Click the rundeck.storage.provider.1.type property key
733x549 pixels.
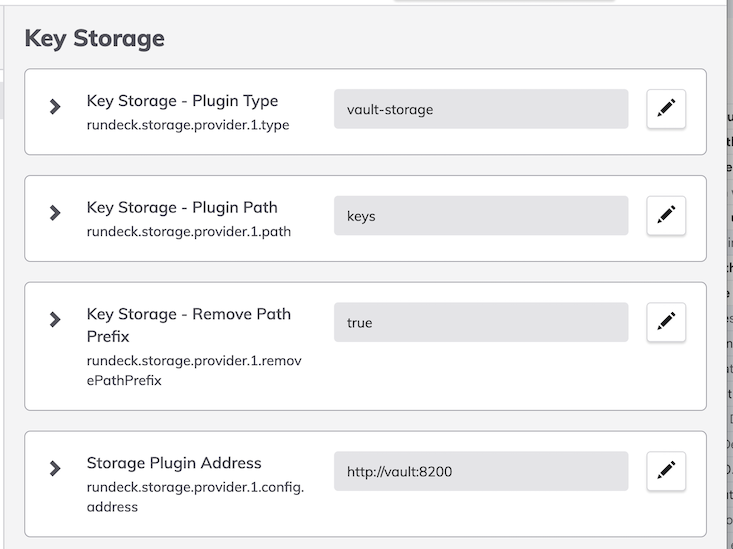188,125
